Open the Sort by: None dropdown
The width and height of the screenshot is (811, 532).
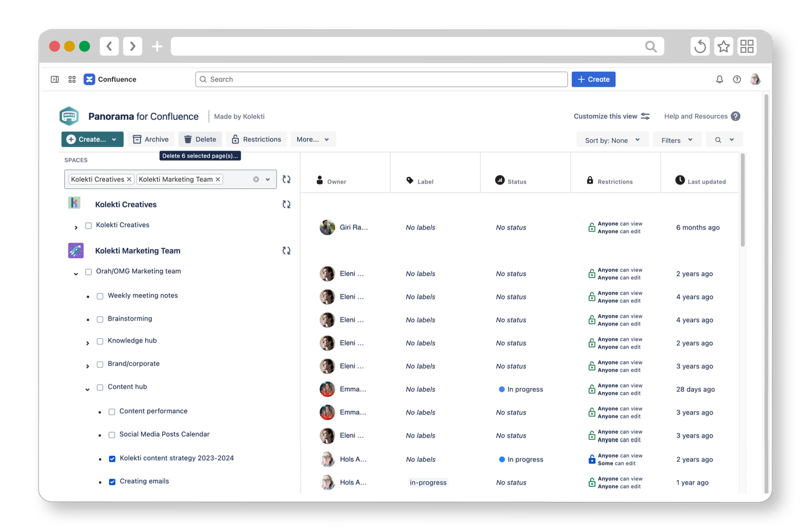coord(612,140)
